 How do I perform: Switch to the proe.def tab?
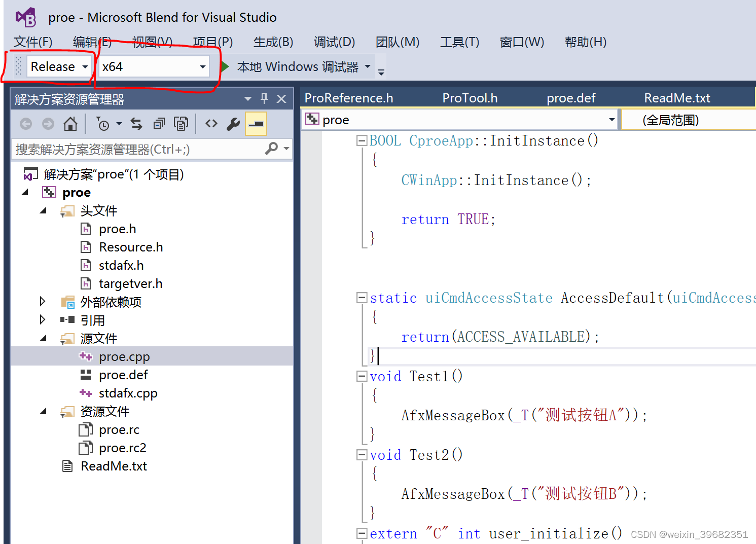pos(570,98)
